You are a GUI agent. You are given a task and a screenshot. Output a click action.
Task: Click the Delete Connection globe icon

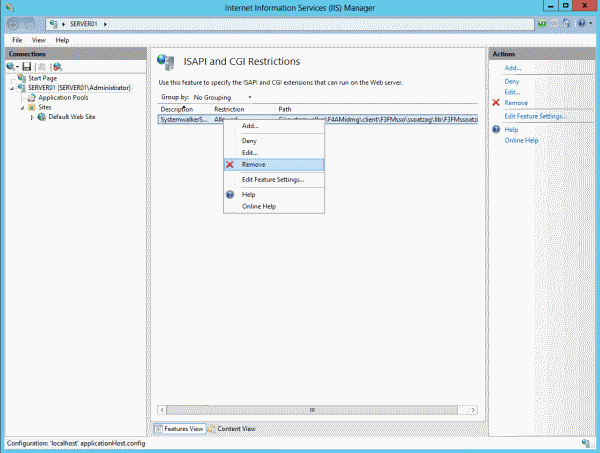pos(57,67)
